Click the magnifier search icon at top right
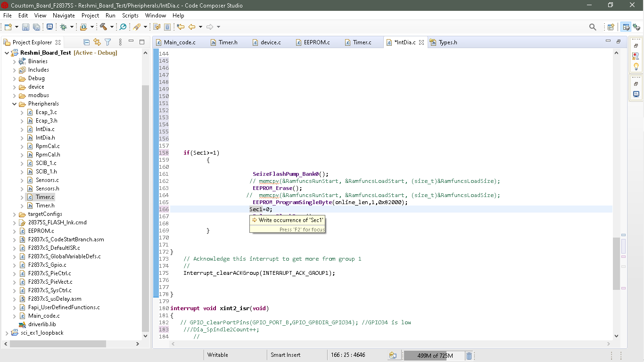Screen dimensions: 644x362 (x=593, y=27)
